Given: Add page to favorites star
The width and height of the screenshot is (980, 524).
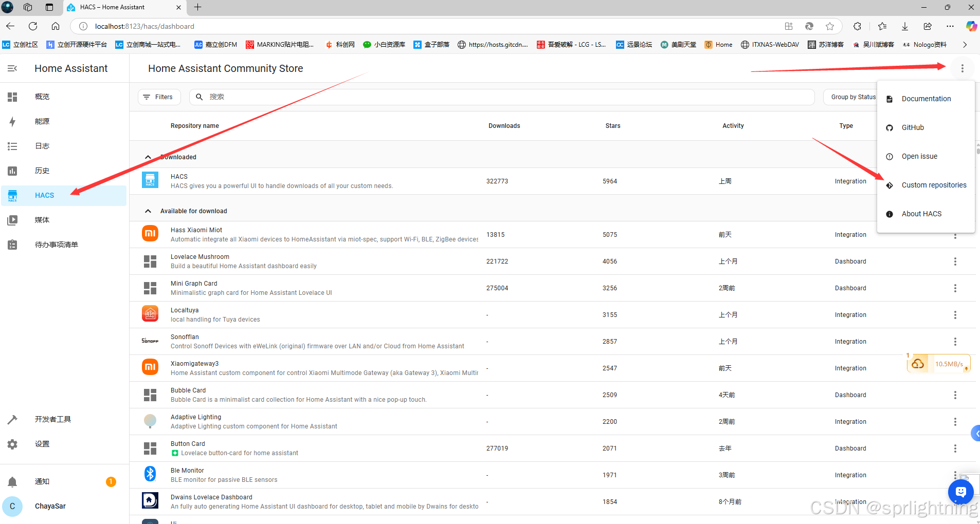Looking at the screenshot, I should 830,26.
